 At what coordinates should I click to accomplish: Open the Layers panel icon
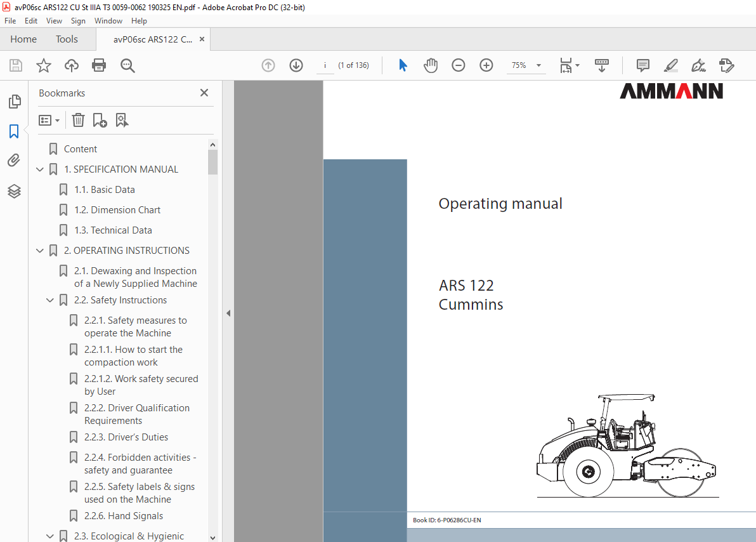coord(14,192)
